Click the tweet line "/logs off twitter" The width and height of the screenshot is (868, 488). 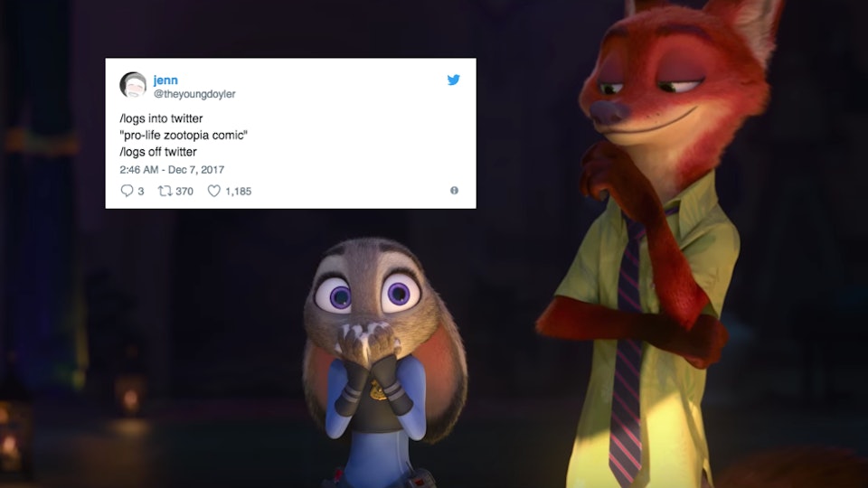coord(157,152)
